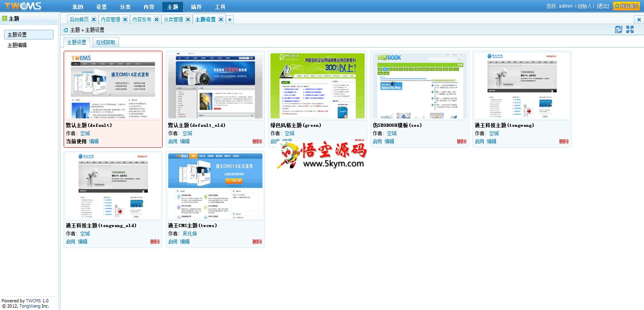Viewport: 644px width, 310px height.
Task: Select the 主题设置 sub-tab
Action: (76, 42)
